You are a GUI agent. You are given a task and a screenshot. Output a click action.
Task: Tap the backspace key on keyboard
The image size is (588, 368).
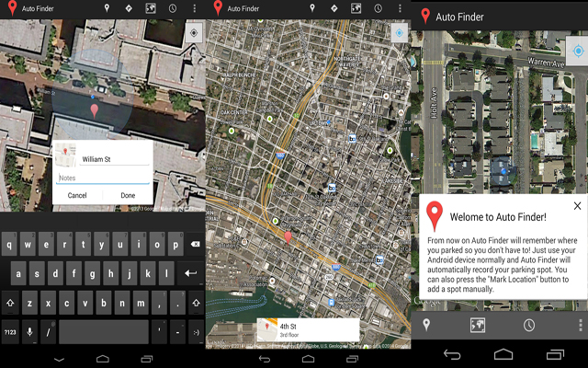(x=195, y=245)
